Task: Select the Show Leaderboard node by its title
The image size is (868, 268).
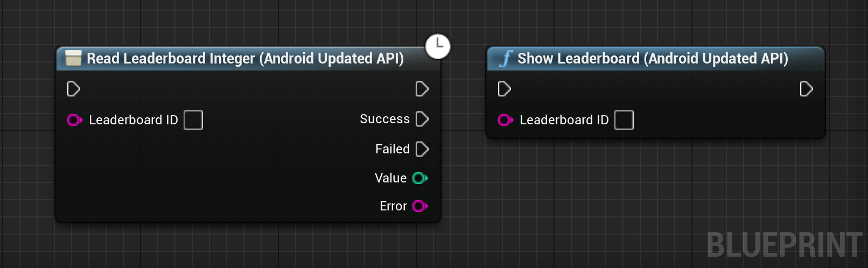Action: click(x=653, y=58)
